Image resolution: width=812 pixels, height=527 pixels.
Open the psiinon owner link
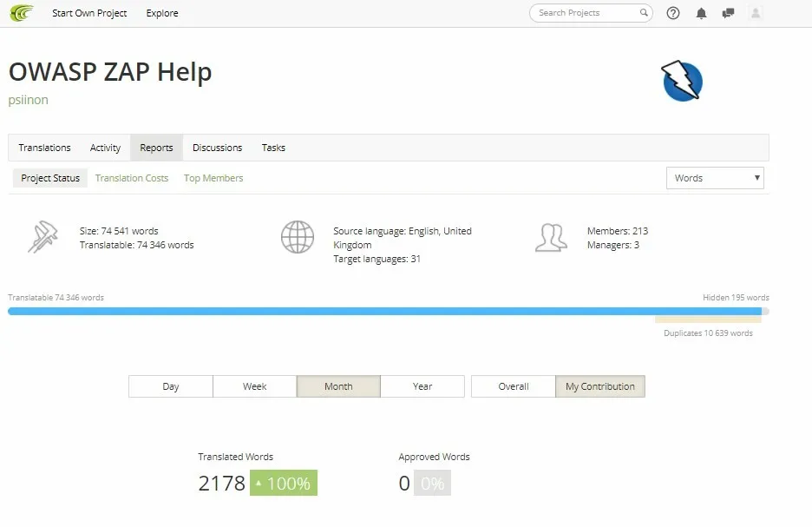[29, 100]
